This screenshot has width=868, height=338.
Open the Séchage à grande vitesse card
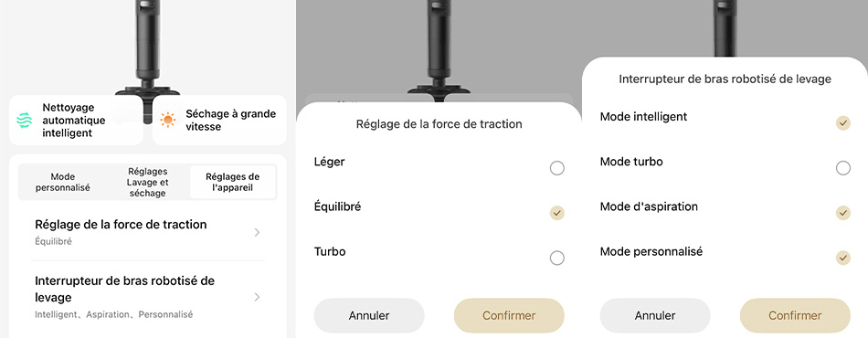(x=219, y=120)
